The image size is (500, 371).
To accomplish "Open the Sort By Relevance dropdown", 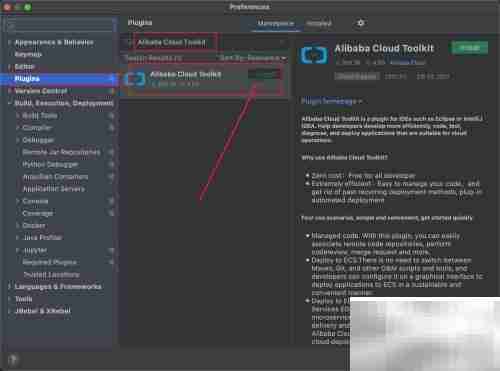I will tap(253, 58).
